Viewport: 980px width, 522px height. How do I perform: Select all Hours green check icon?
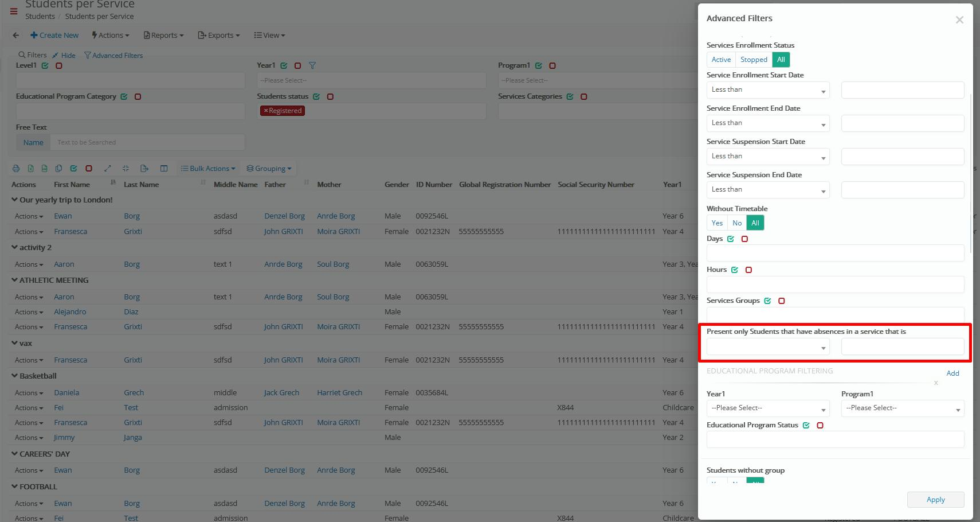pos(735,270)
